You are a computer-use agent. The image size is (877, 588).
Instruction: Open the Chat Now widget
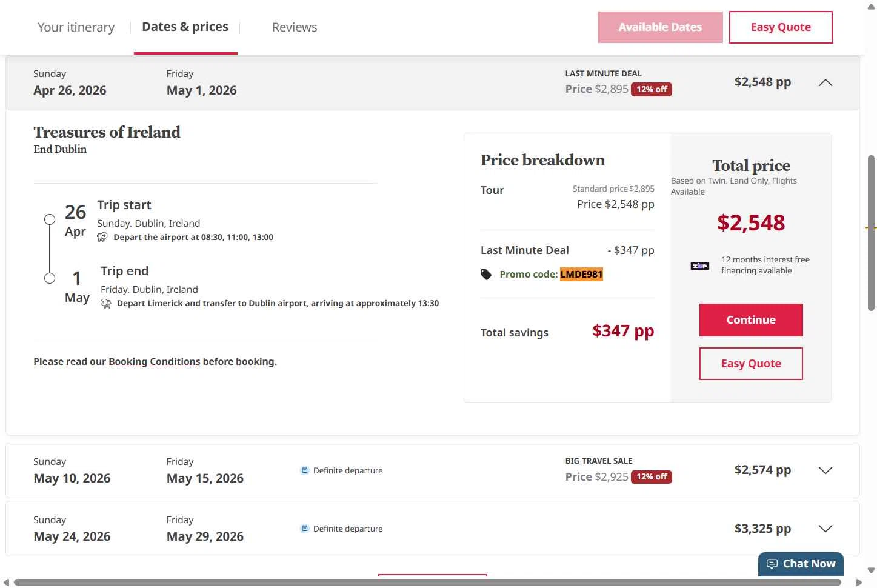pos(801,564)
